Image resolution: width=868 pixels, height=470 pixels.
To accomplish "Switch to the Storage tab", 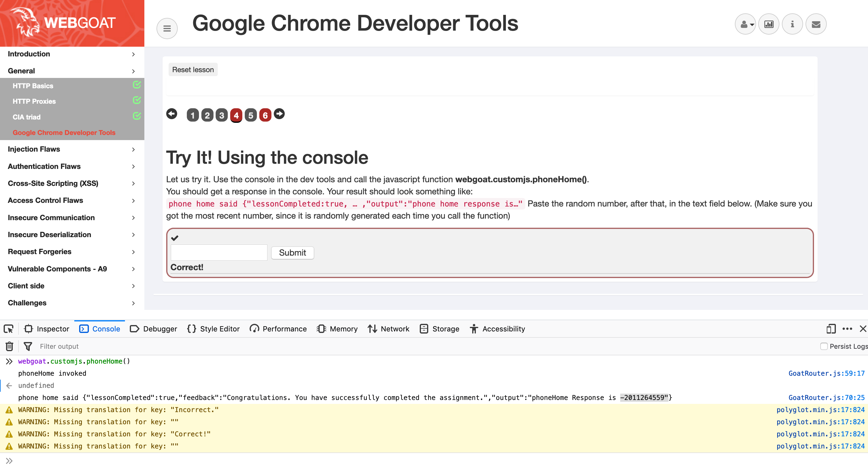I will 439,329.
